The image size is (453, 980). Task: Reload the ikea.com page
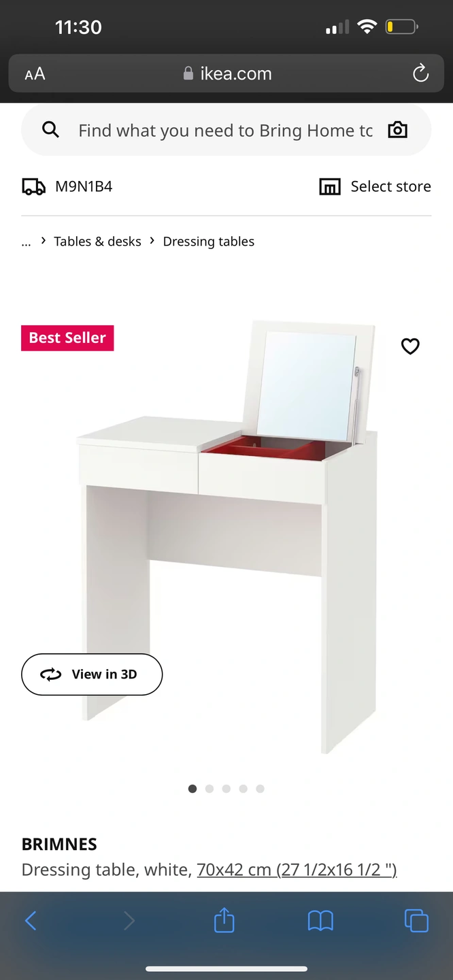421,73
